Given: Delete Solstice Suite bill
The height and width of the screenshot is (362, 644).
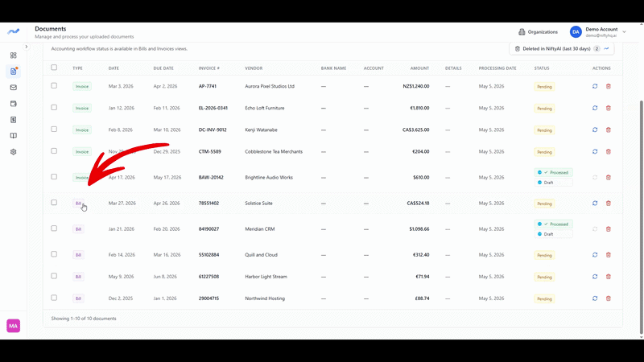Looking at the screenshot, I should click(x=609, y=204).
